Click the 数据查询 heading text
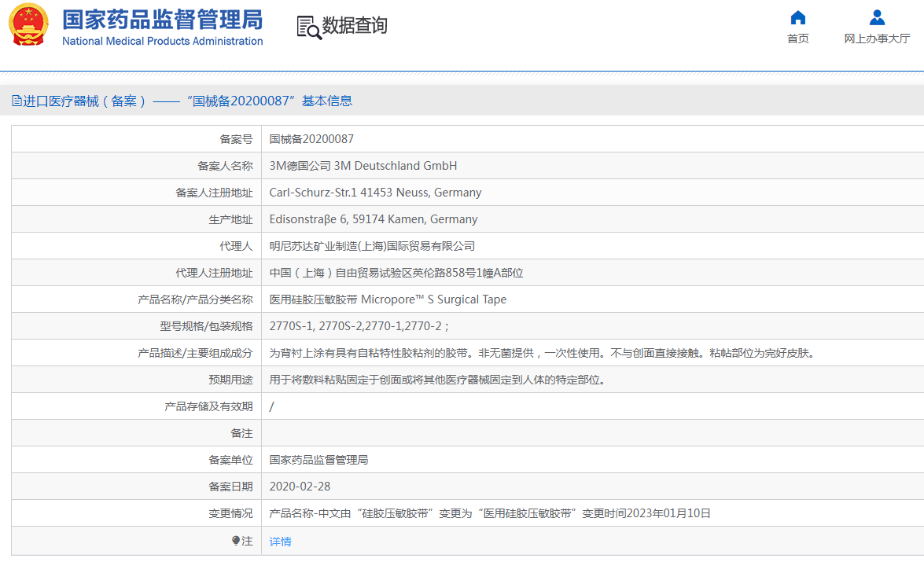The image size is (924, 562). (355, 26)
